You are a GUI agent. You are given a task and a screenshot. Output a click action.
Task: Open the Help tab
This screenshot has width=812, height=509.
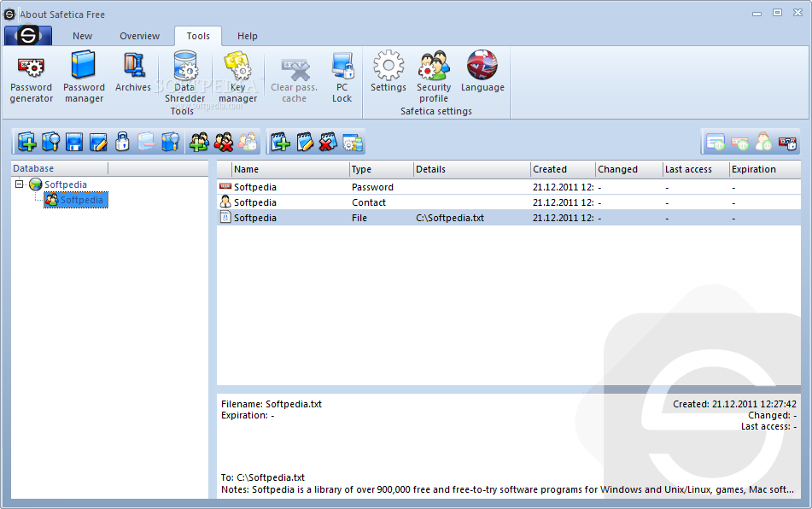(x=248, y=36)
